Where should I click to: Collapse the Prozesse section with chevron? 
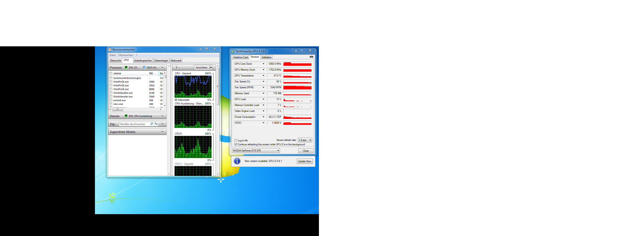162,68
